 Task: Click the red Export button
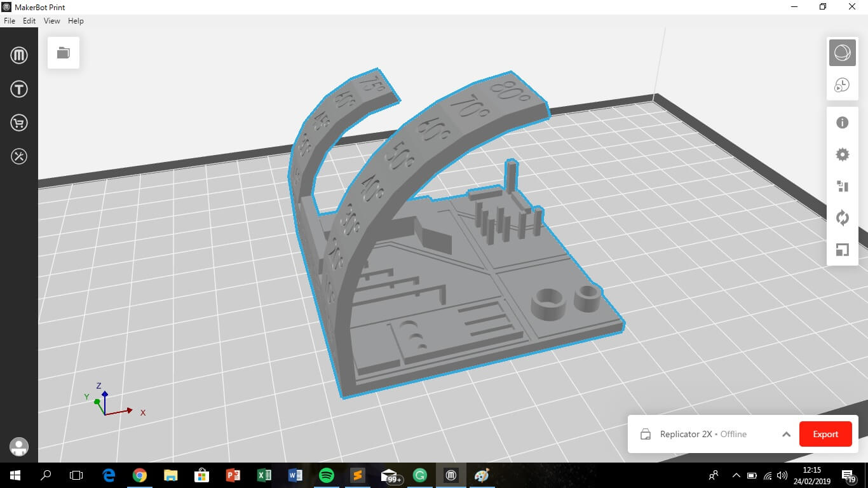coord(825,434)
